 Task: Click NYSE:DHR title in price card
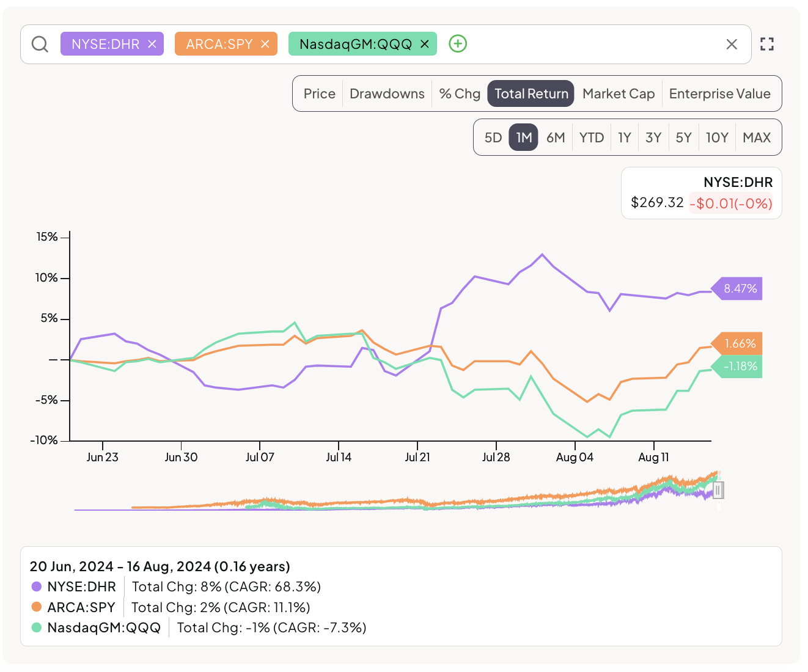[738, 182]
